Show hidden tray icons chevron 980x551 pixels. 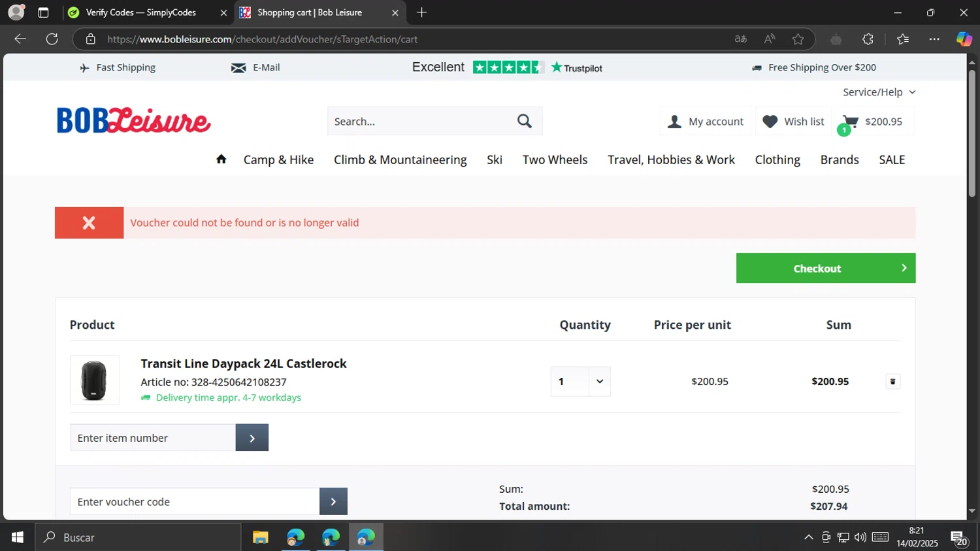tap(809, 537)
